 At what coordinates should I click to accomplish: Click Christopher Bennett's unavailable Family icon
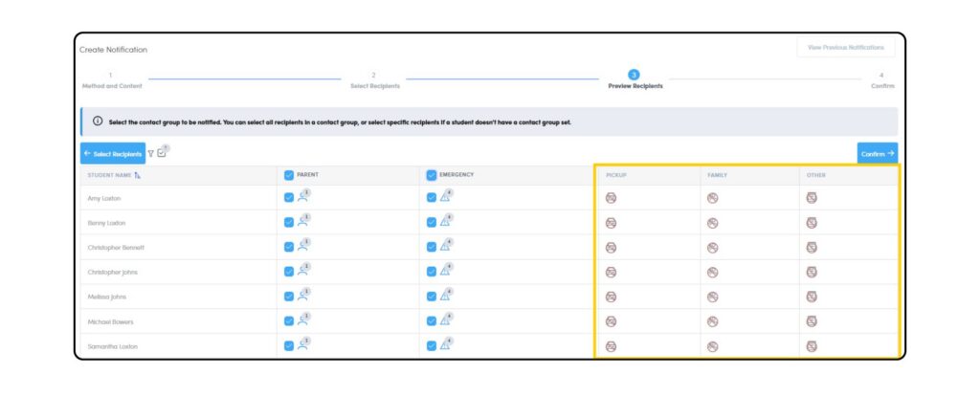pos(712,247)
